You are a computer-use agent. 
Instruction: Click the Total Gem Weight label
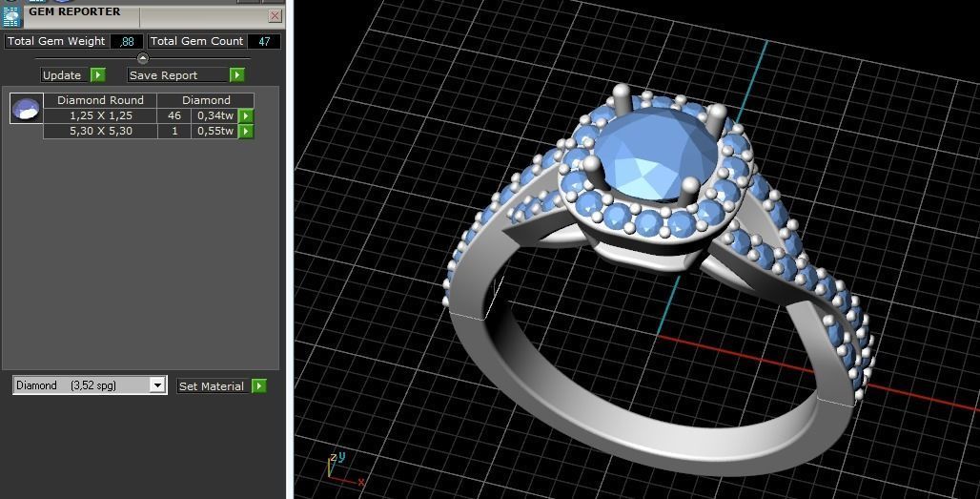pos(56,41)
